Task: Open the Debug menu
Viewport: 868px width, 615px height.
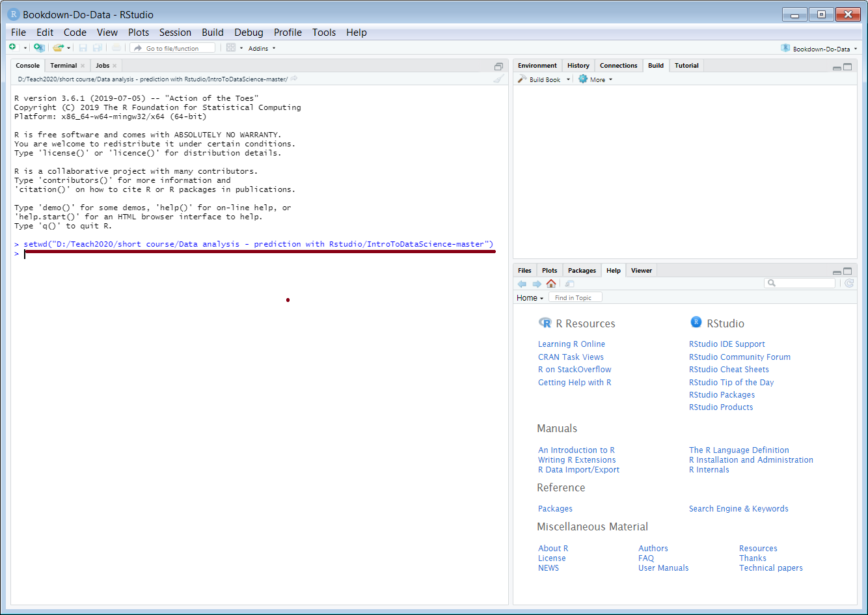Action: (249, 33)
